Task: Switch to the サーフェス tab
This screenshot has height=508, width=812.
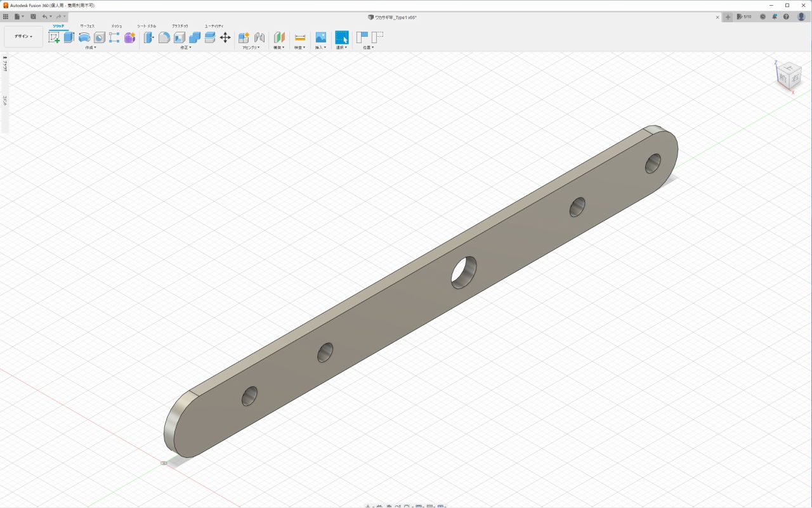Action: click(87, 26)
